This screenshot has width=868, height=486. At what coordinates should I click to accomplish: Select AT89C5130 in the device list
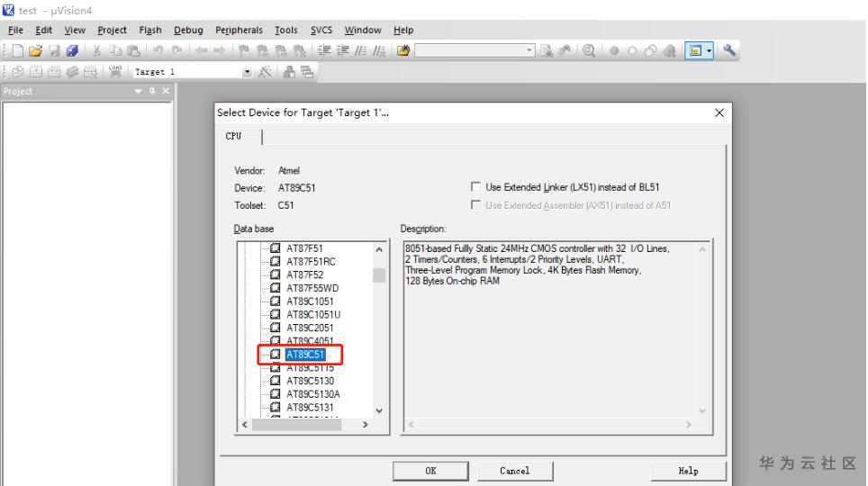click(310, 382)
